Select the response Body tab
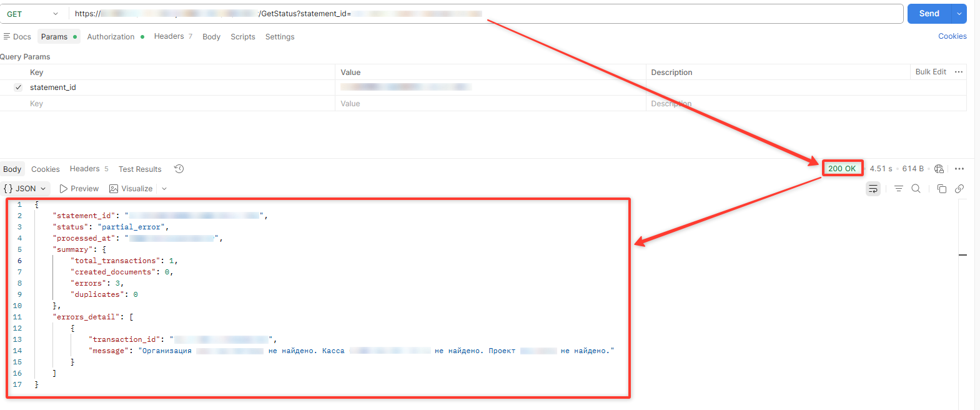Screen dimensions: 980x410 coord(12,169)
